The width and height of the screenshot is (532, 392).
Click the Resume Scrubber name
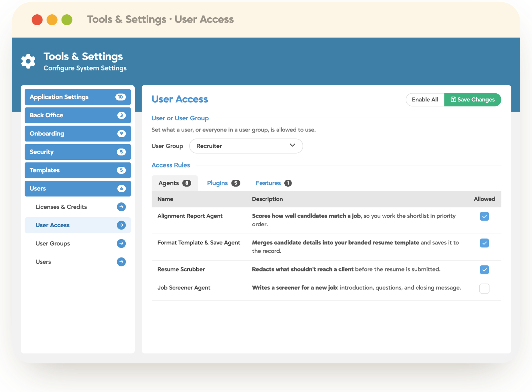(181, 269)
